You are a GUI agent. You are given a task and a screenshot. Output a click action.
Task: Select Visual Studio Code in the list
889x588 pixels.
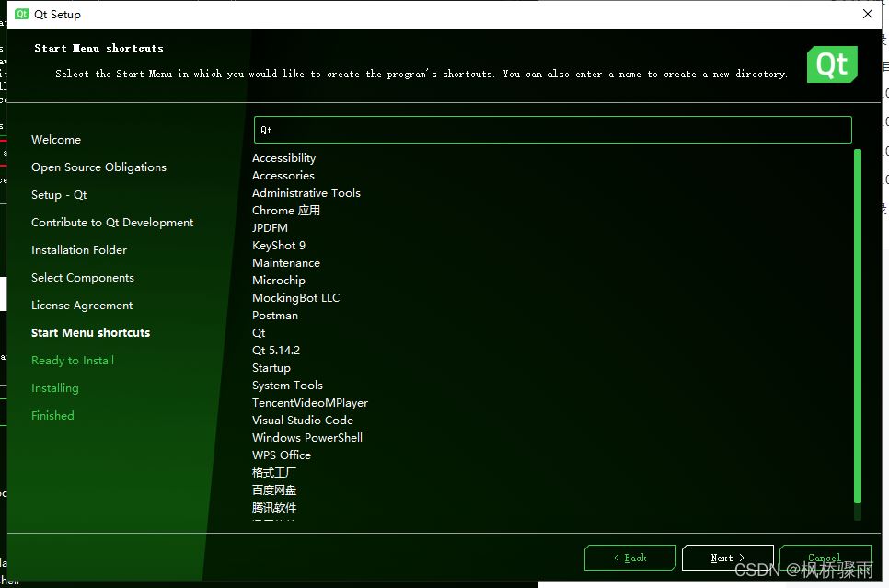click(302, 420)
